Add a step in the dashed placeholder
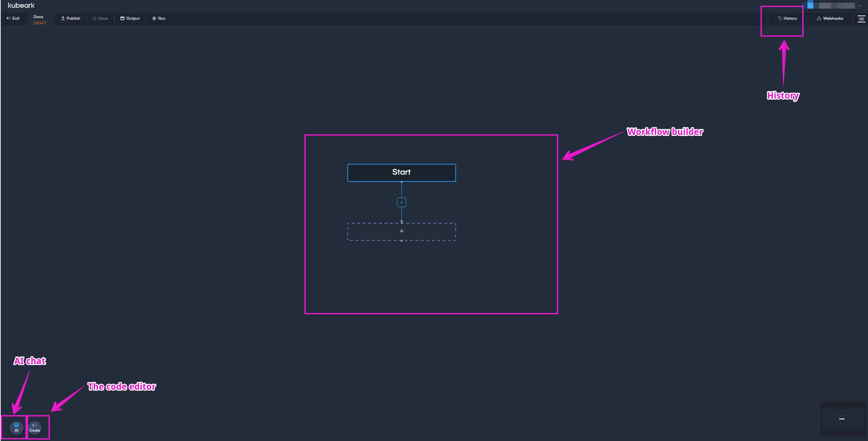 tap(401, 231)
